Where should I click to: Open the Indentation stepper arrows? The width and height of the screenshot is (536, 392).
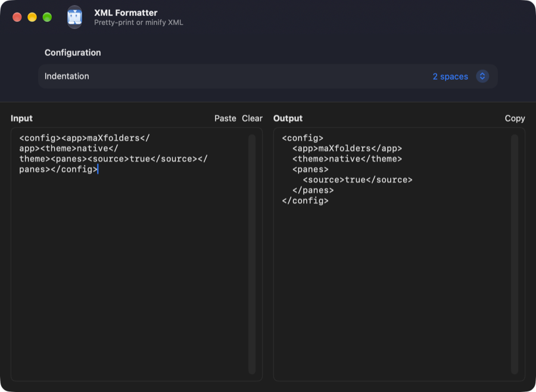[482, 76]
